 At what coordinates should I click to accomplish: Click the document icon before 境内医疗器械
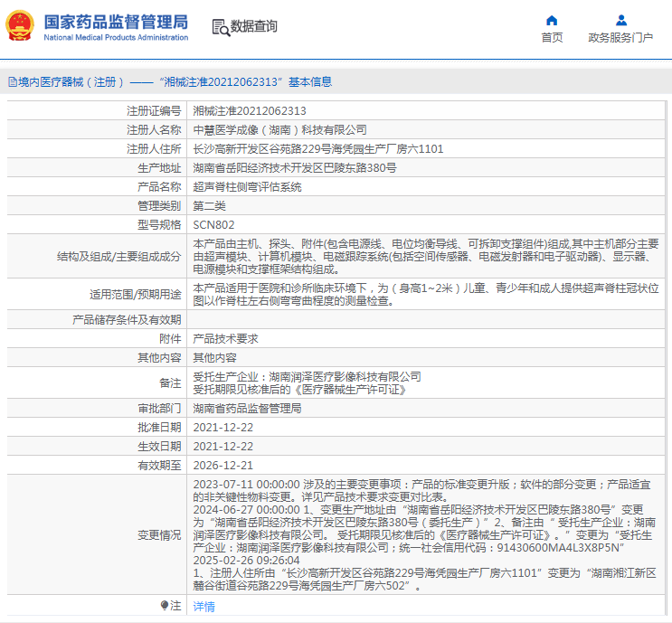11,82
